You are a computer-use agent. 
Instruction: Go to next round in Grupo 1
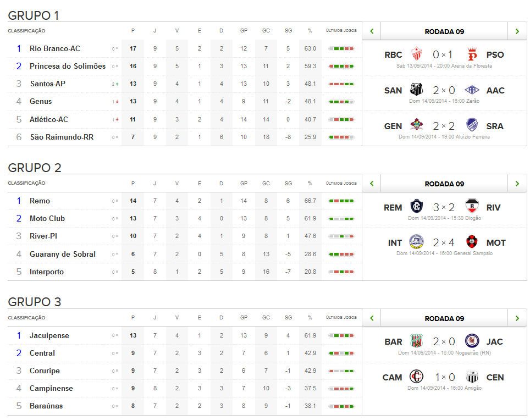pos(517,31)
